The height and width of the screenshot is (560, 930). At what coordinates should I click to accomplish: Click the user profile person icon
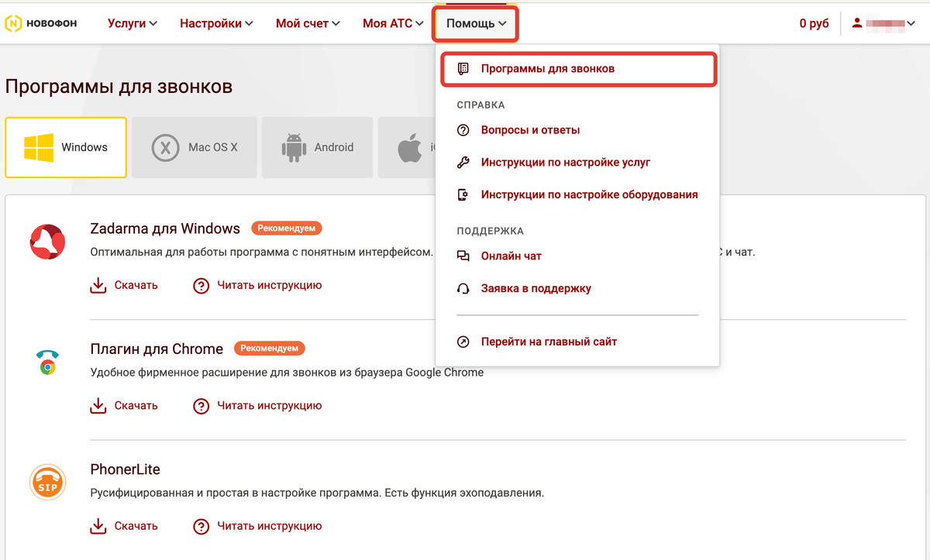point(857,23)
